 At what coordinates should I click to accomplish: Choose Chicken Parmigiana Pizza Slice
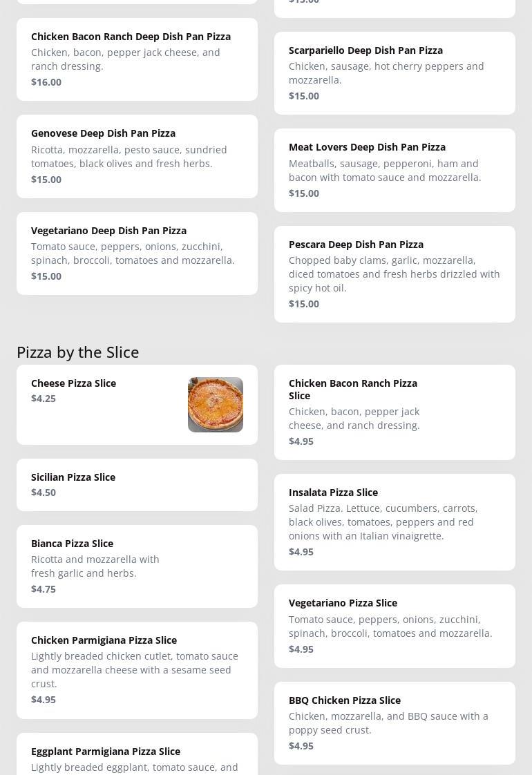point(104,640)
